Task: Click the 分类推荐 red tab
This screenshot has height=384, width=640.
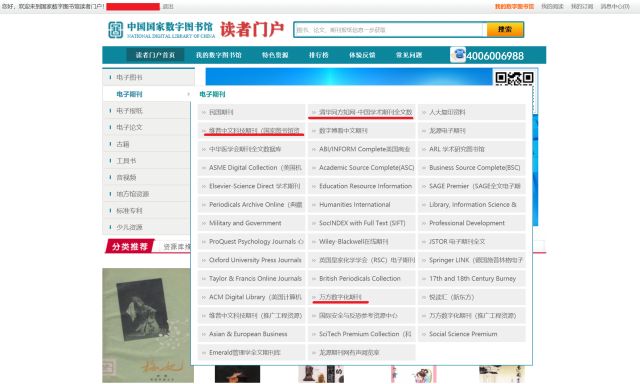Action: pyautogui.click(x=130, y=246)
